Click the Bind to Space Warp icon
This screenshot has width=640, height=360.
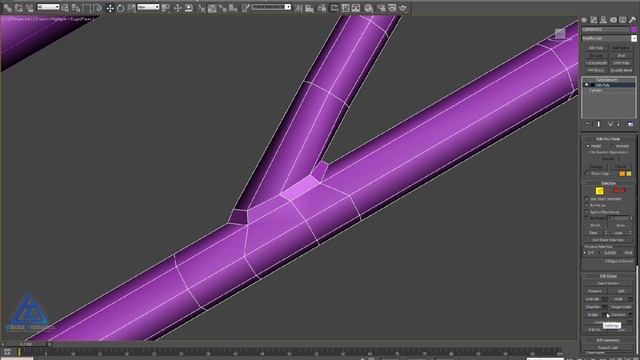tap(30, 7)
